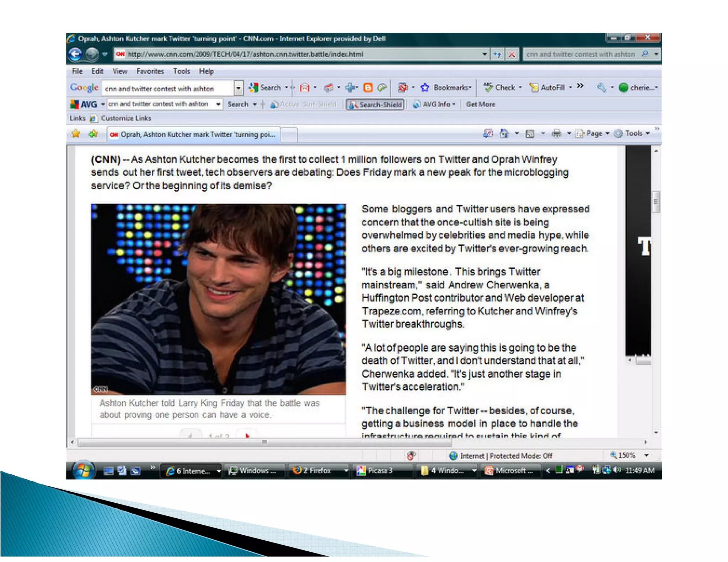This screenshot has width=728, height=562.
Task: Click the Google toolbar Bookmarks star
Action: (x=425, y=87)
